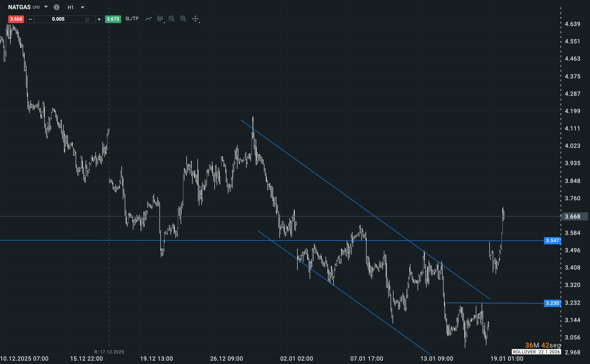Select the crosshair move tool
The image size is (590, 364).
click(x=195, y=19)
